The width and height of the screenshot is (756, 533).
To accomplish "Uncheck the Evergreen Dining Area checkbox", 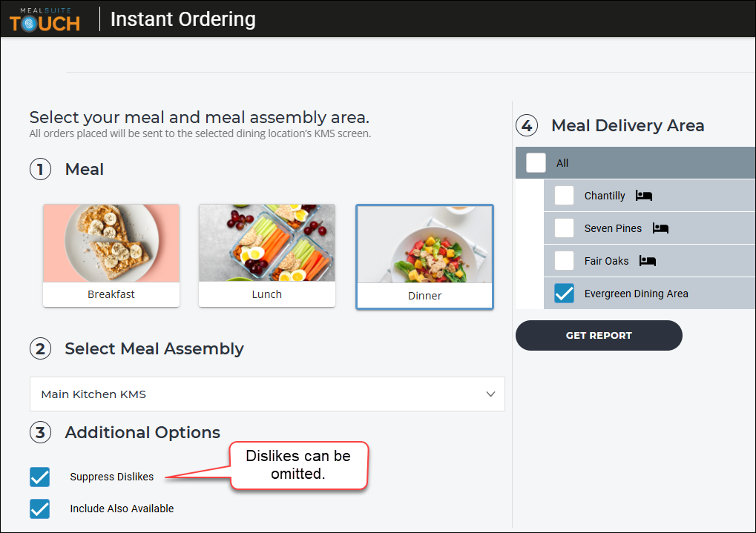I will [564, 294].
